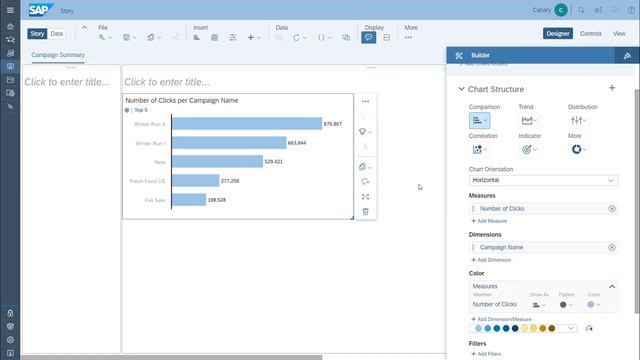Insert an input control from toolbar

233,38
